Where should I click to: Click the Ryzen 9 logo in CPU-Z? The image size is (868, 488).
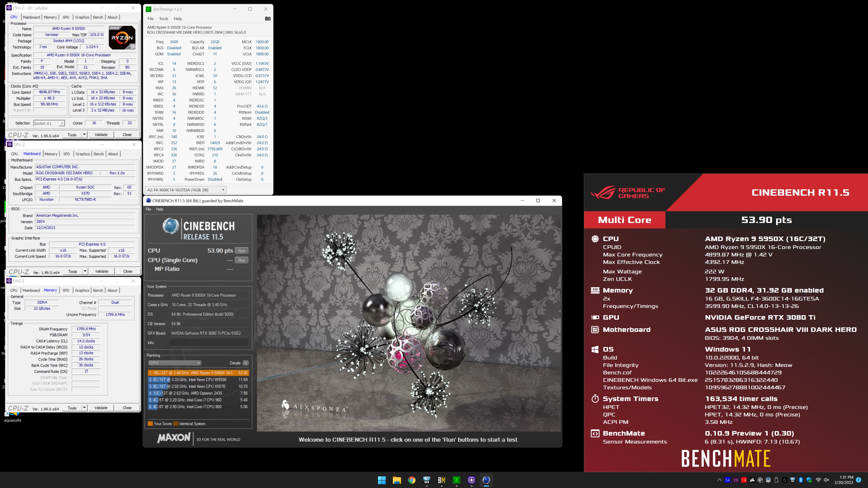(x=122, y=37)
